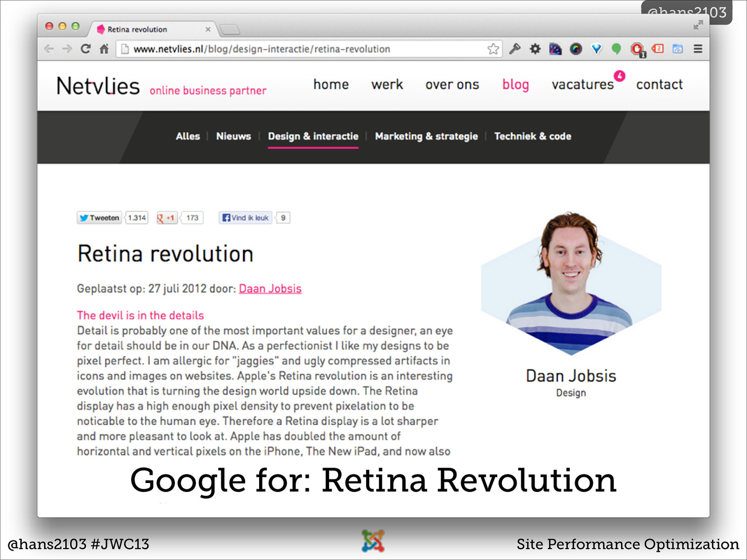
Task: Open the Chrome hamburger menu
Action: [698, 49]
